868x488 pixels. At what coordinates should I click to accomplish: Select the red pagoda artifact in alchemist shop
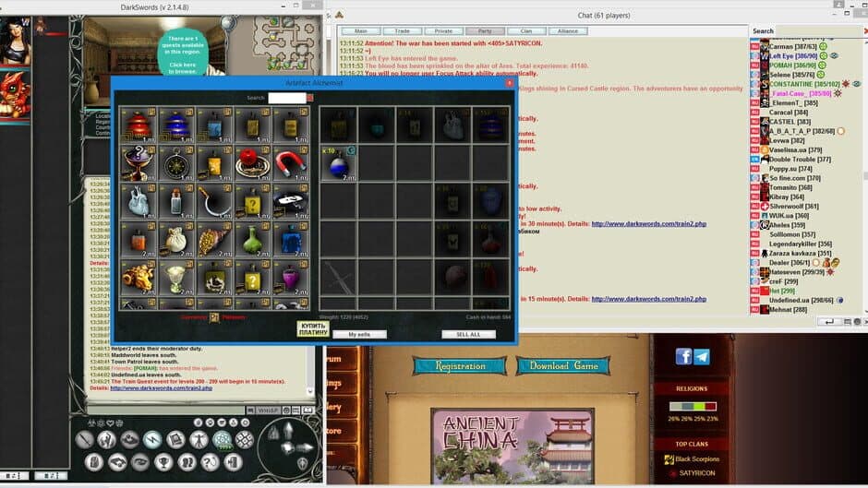pos(138,125)
